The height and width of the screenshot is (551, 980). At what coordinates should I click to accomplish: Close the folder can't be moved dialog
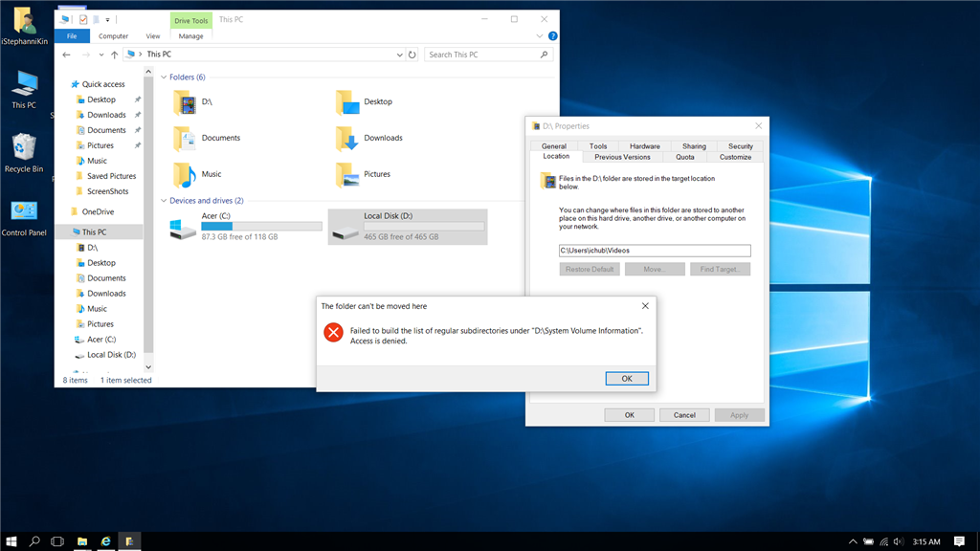pos(645,306)
